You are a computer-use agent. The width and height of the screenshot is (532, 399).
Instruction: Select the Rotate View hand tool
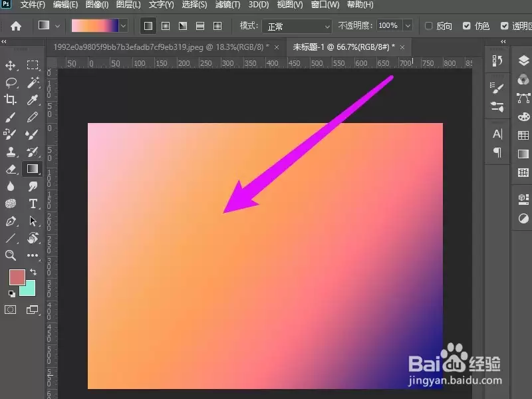(x=33, y=238)
